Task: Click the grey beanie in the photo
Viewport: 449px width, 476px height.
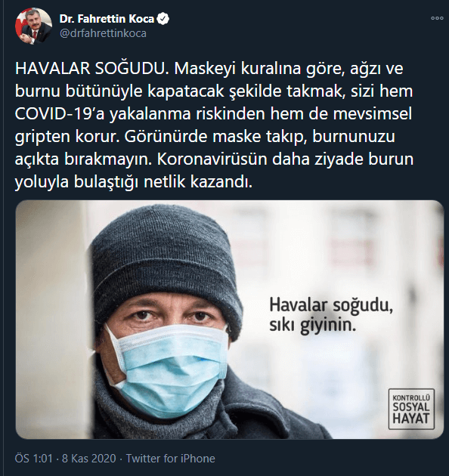Action: point(166,264)
